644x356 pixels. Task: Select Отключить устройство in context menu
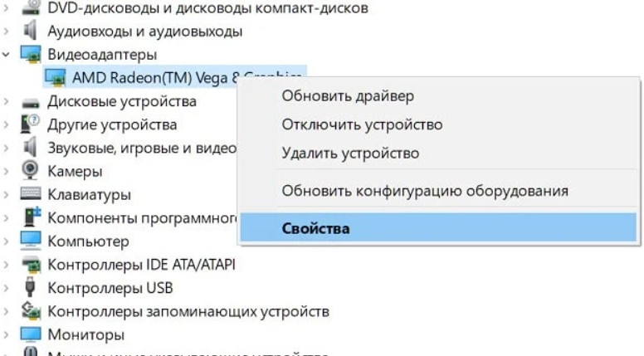362,124
